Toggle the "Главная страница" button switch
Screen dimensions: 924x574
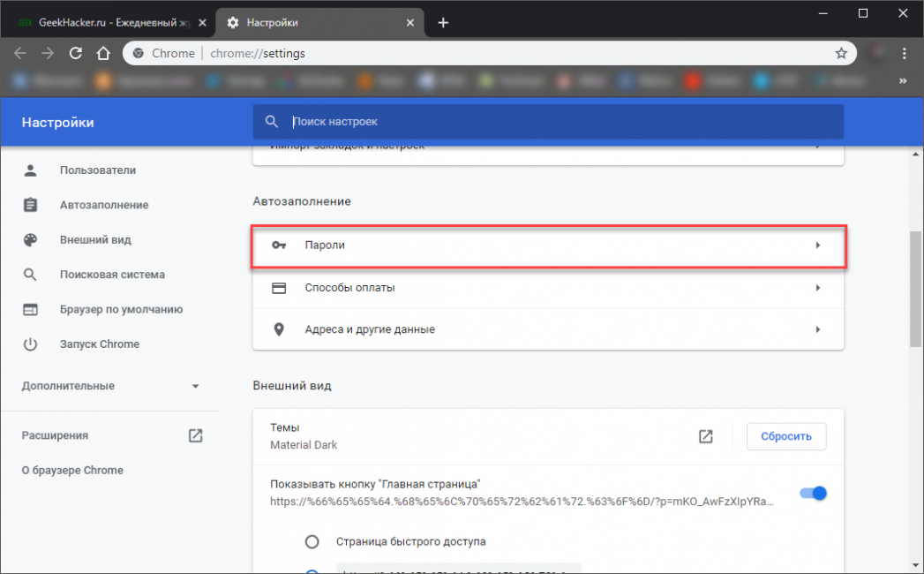(813, 493)
